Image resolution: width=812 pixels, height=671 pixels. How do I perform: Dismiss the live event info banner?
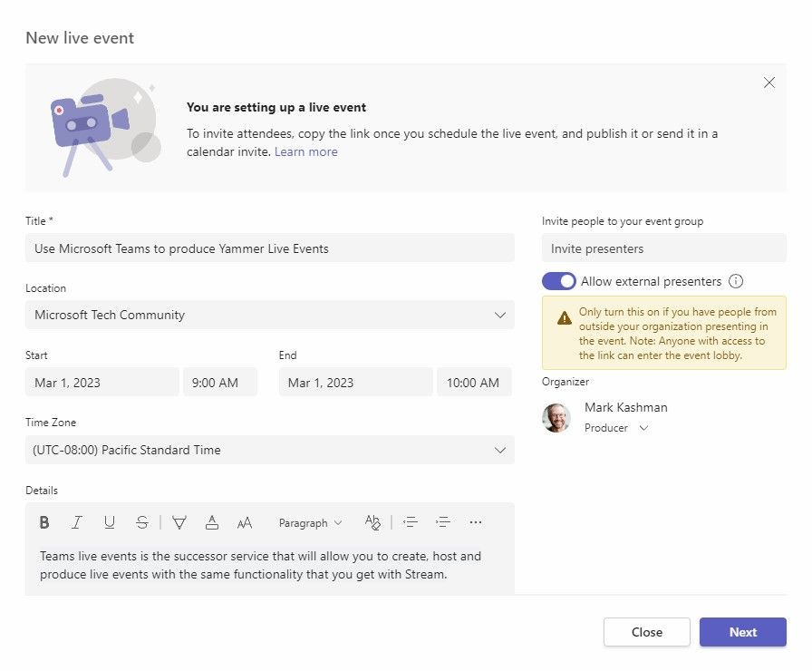[769, 83]
